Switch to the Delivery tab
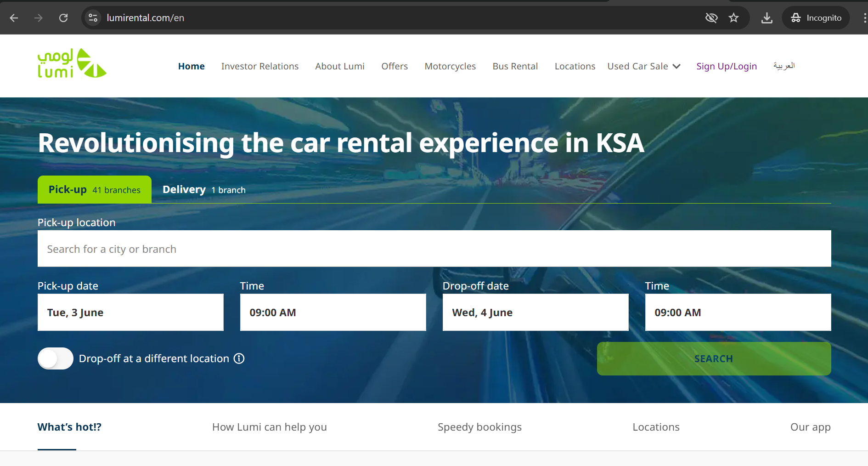This screenshot has width=868, height=466. point(204,190)
